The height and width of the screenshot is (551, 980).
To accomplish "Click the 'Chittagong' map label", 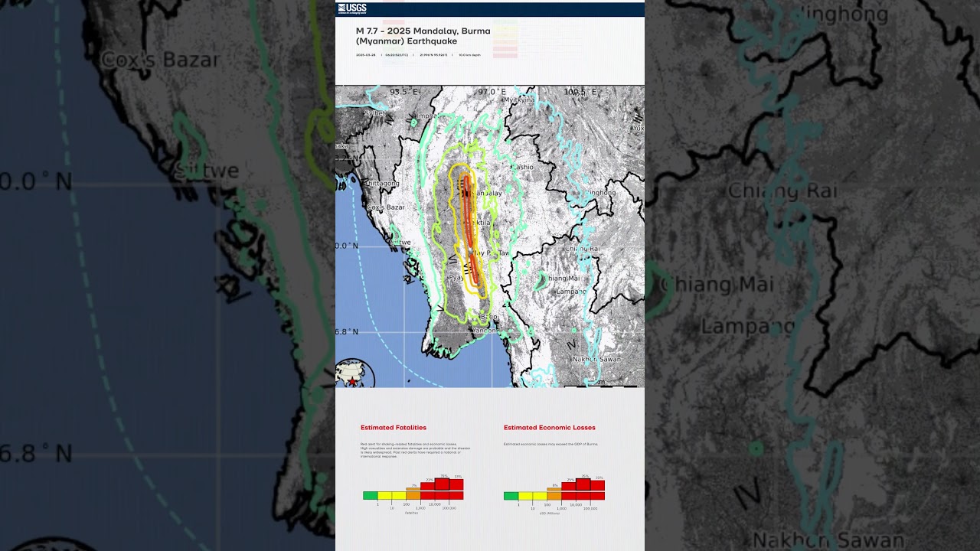I will pyautogui.click(x=382, y=184).
